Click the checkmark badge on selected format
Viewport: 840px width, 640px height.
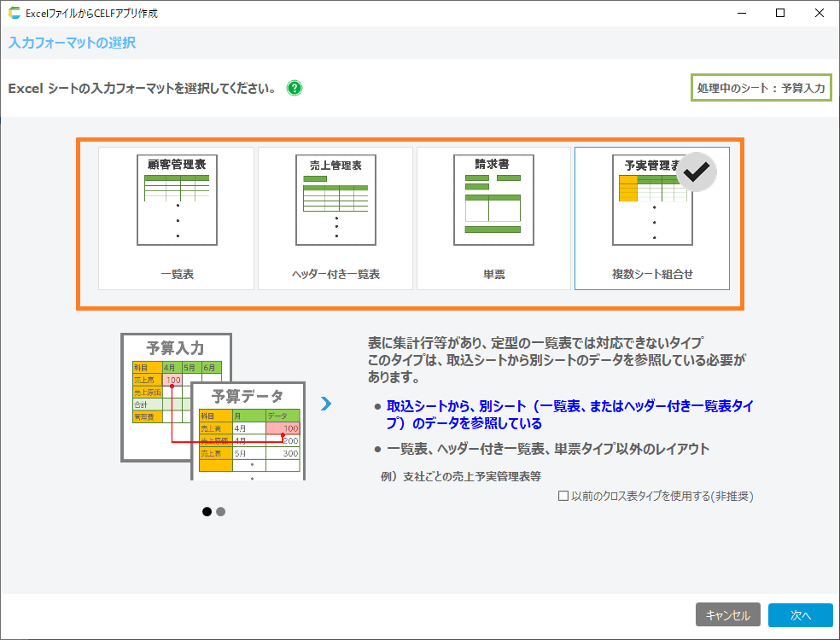[x=697, y=171]
